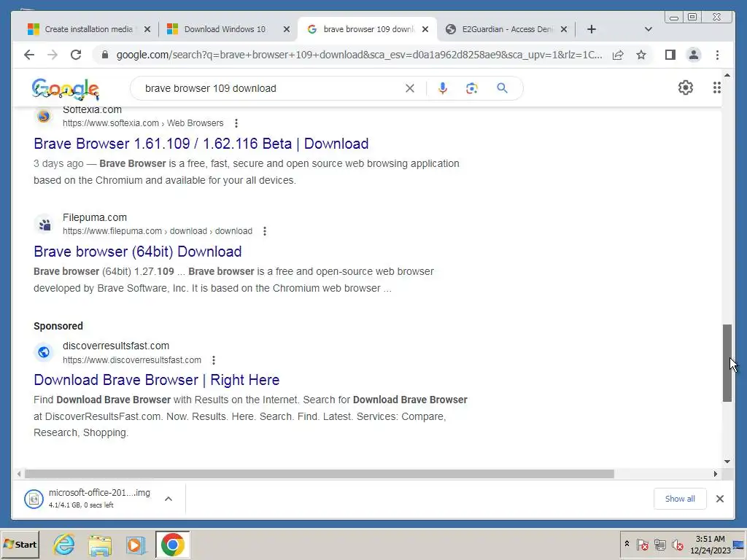Bookmark this page with the star icon
This screenshot has height=560, width=747.
tap(641, 55)
